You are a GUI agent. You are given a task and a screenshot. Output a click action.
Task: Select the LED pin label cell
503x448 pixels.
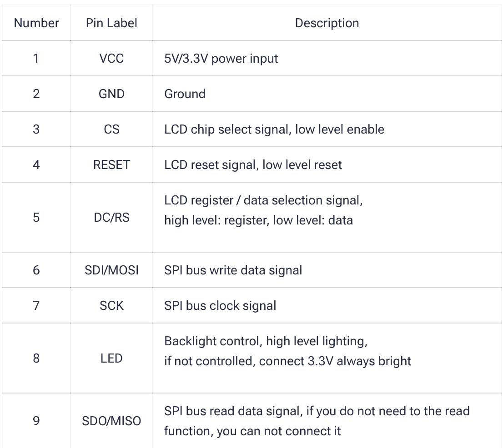pyautogui.click(x=111, y=358)
